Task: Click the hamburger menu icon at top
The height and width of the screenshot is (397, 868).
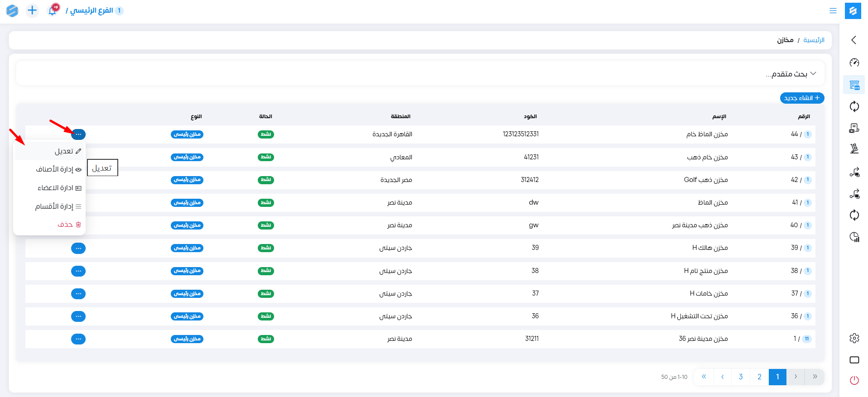Action: (x=833, y=10)
